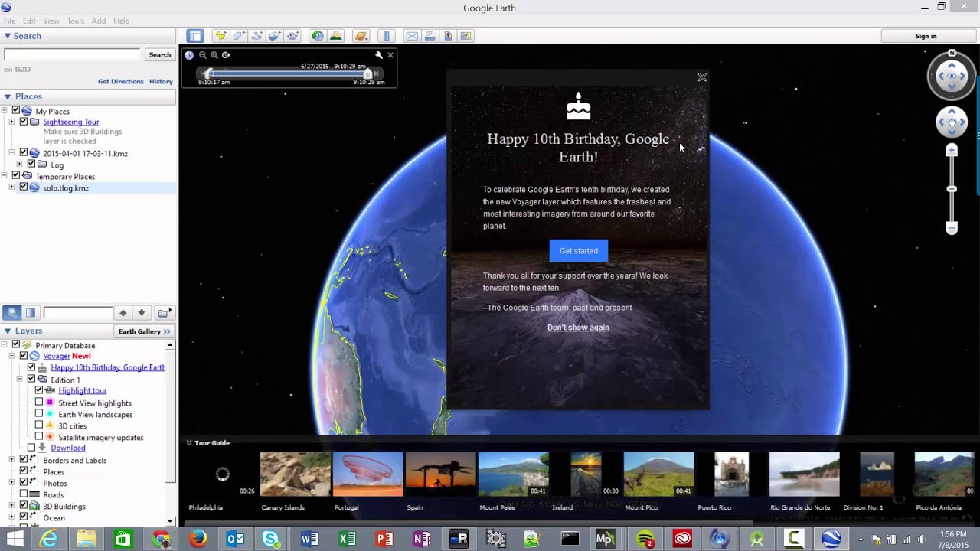Select the Add Polygon toolbar icon
This screenshot has width=980, height=551.
point(239,36)
